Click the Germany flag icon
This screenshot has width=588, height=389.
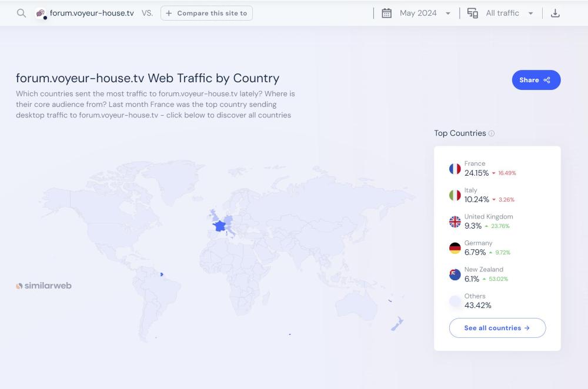[x=455, y=248]
